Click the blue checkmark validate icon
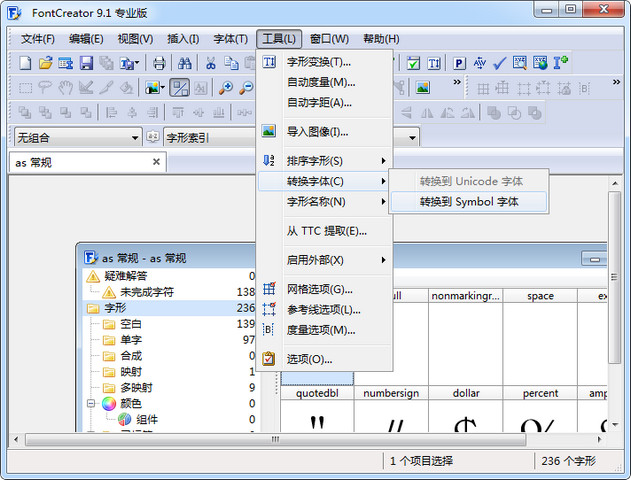631x480 pixels. pyautogui.click(x=499, y=63)
